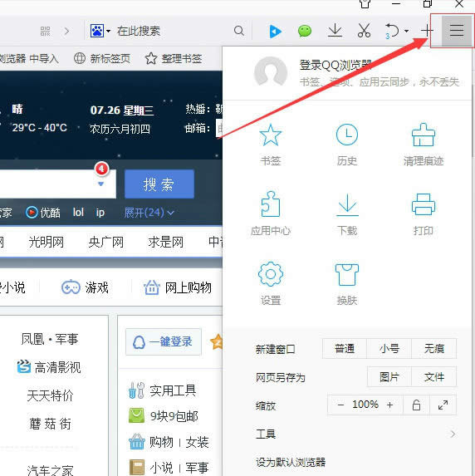
Task: Select 网上购物 category tab
Action: click(178, 287)
